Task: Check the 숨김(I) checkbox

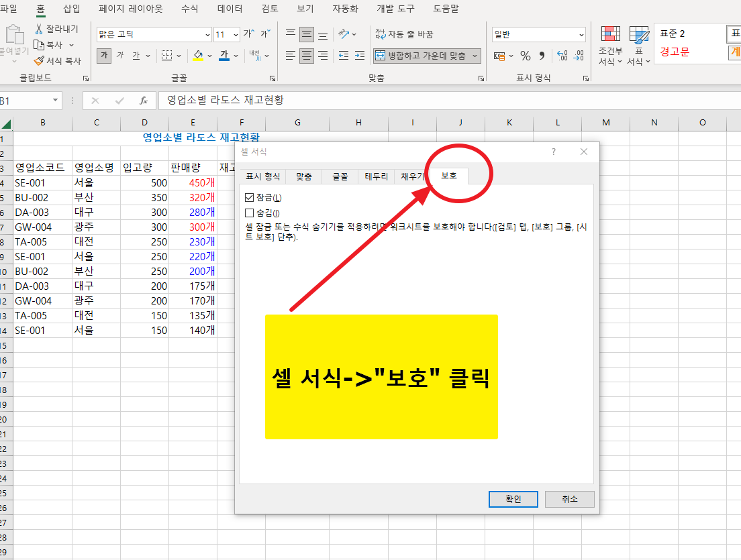Action: coord(248,212)
